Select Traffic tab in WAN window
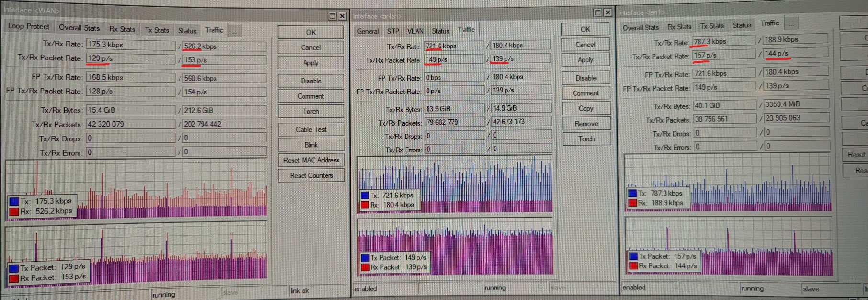868x300 pixels. [214, 30]
